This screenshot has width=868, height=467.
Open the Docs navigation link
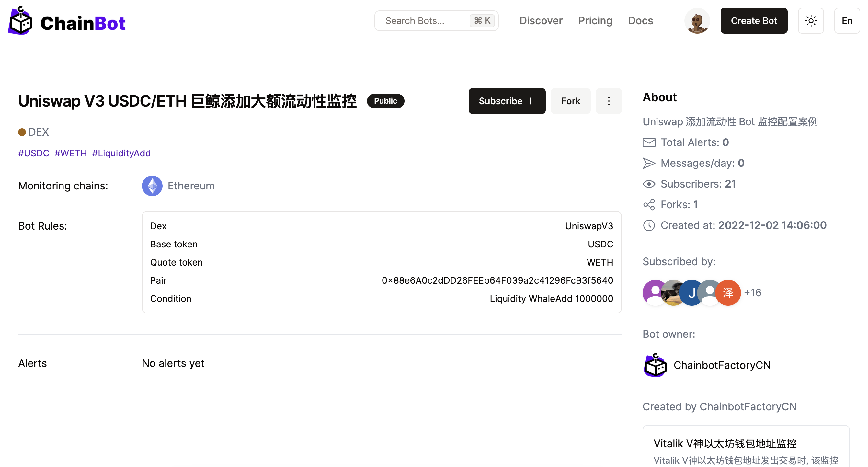pyautogui.click(x=640, y=21)
